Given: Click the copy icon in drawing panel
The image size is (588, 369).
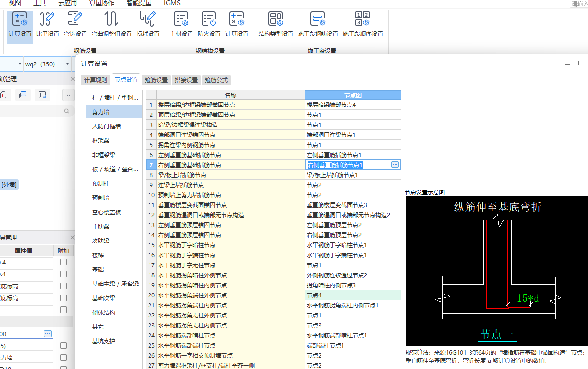Looking at the screenshot, I should click(x=22, y=95).
